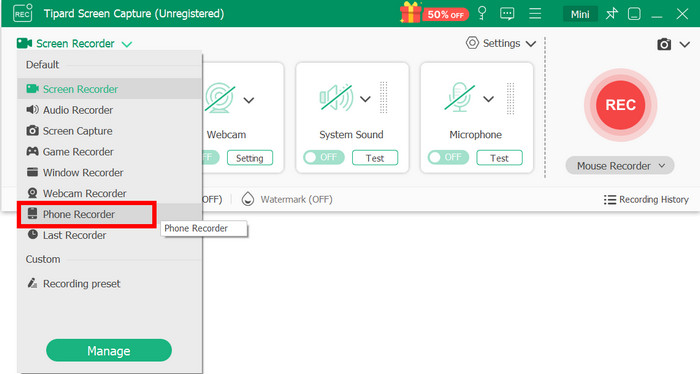Open the 50% off gift promotion
The width and height of the screenshot is (700, 374).
point(434,13)
